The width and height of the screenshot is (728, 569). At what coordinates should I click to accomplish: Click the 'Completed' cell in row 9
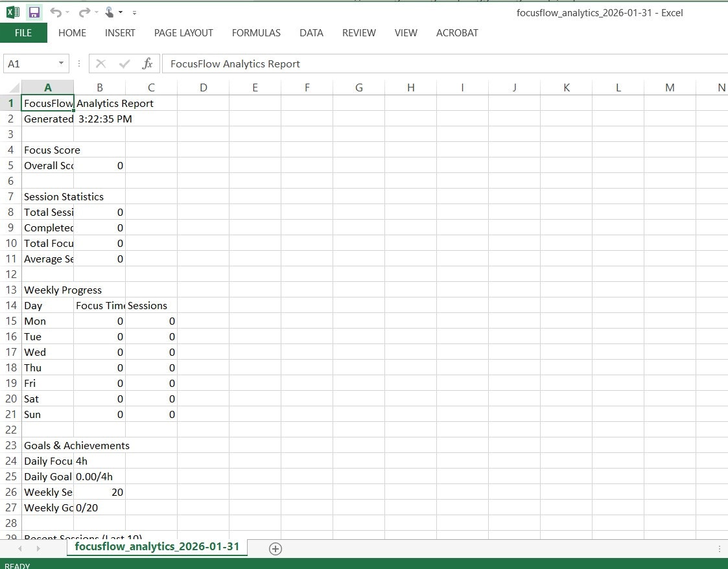pos(47,228)
